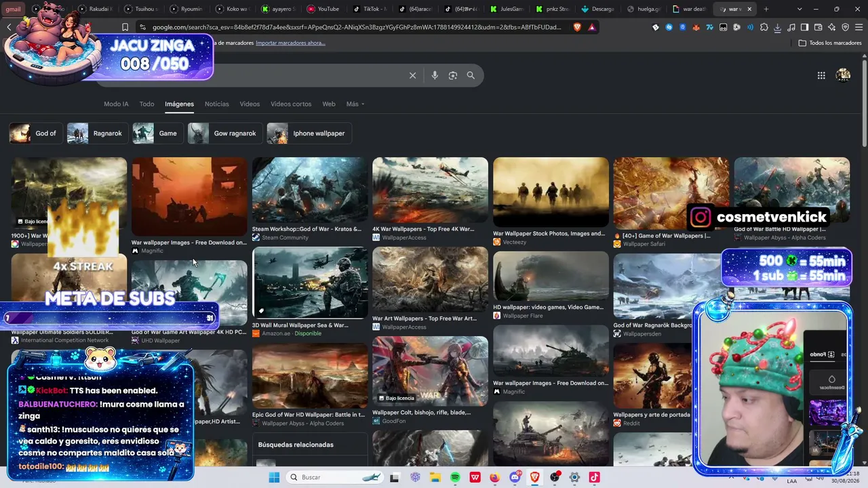
Task: Open the Epic God of War HD Wallpaper link
Action: pyautogui.click(x=309, y=415)
